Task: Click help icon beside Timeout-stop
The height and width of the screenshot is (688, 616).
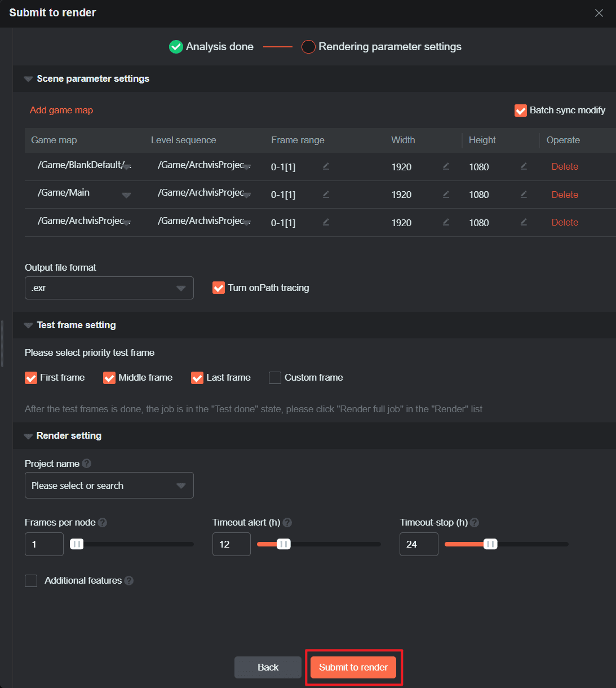Action: (475, 523)
